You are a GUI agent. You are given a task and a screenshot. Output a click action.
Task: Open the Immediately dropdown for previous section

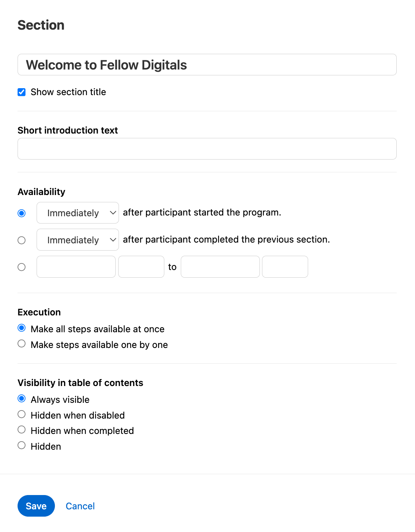pyautogui.click(x=78, y=240)
